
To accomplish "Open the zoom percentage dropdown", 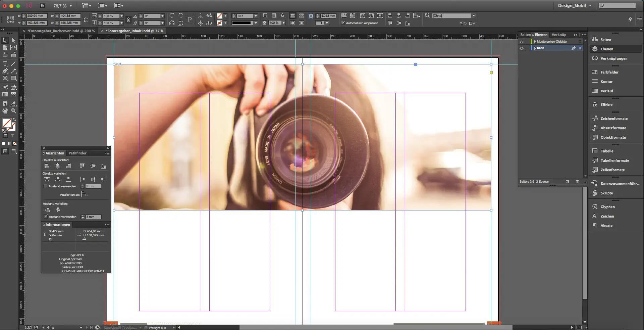I will click(70, 6).
